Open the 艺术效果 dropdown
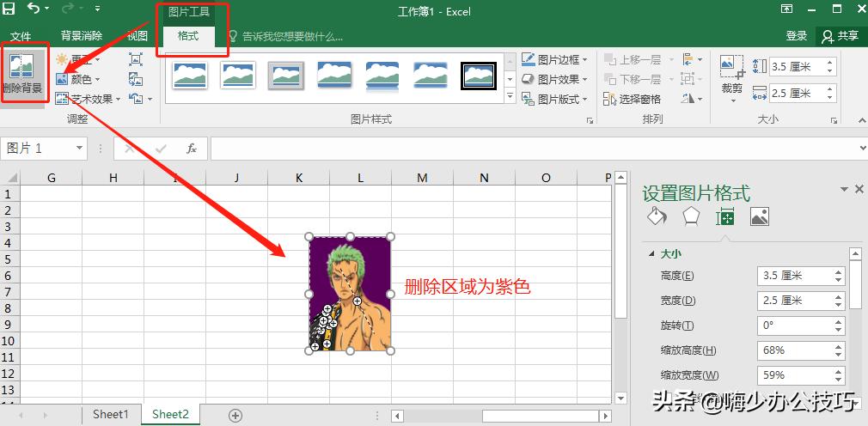Screen dimensions: 868x426 pyautogui.click(x=88, y=99)
